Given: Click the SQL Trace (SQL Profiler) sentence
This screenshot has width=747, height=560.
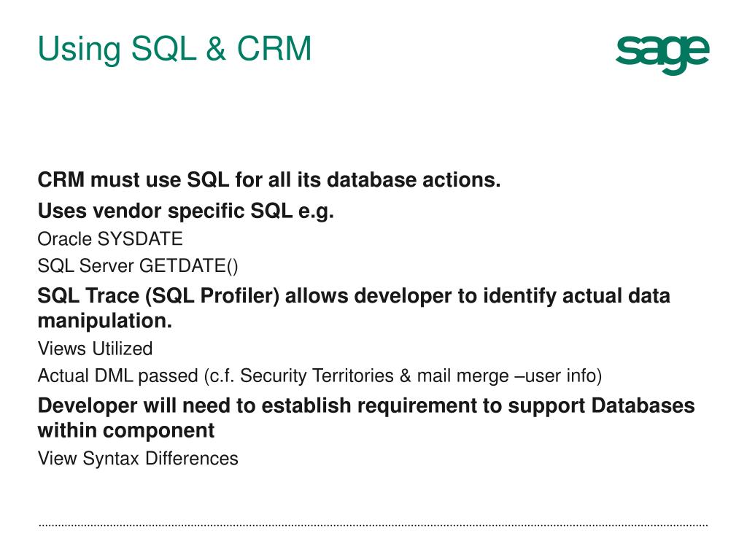Looking at the screenshot, I should [354, 308].
